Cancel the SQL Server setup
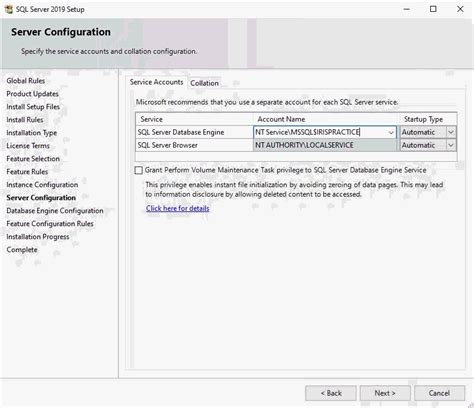The image size is (474, 408). click(x=439, y=393)
